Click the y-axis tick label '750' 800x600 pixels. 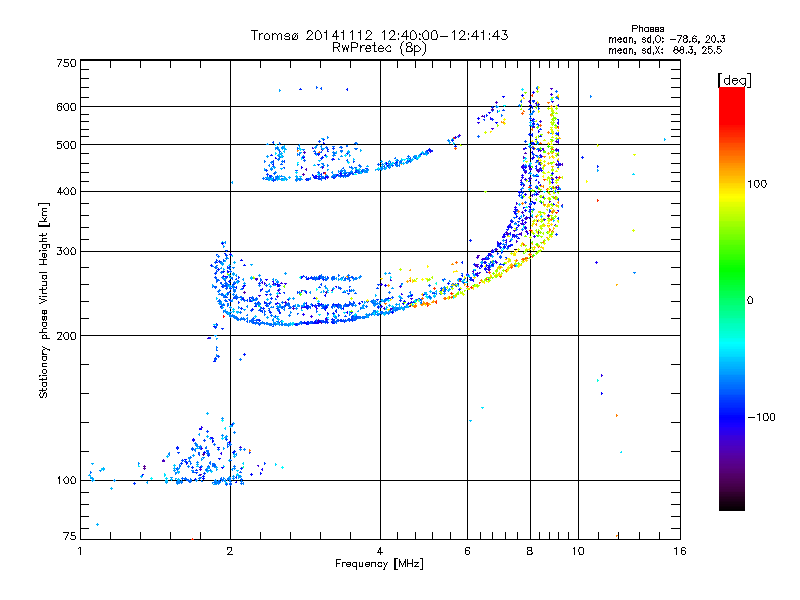pyautogui.click(x=67, y=63)
